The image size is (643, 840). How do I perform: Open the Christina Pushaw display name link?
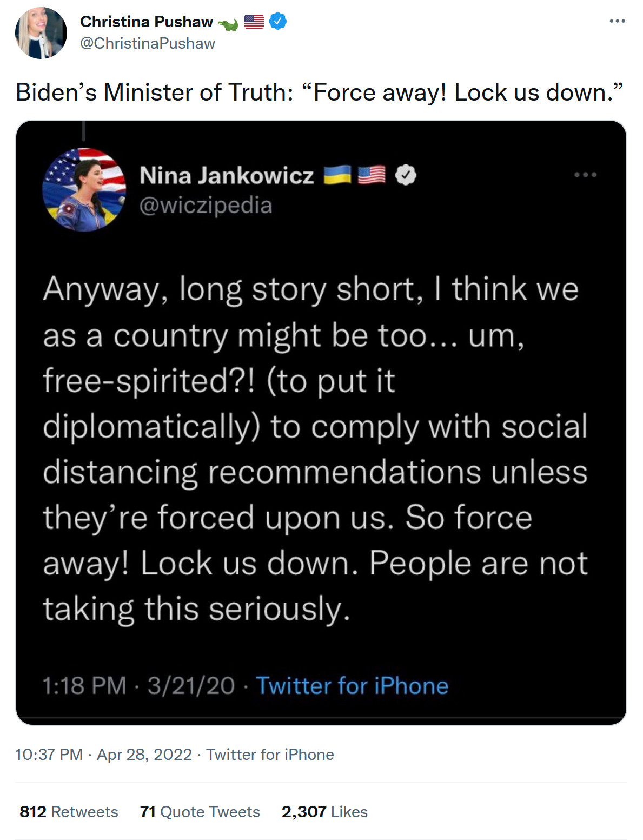coord(147,22)
